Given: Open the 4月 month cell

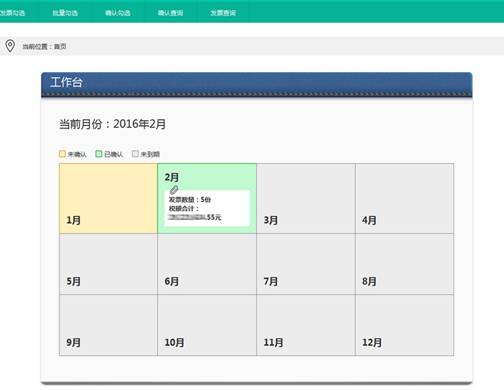Looking at the screenshot, I should (x=405, y=198).
